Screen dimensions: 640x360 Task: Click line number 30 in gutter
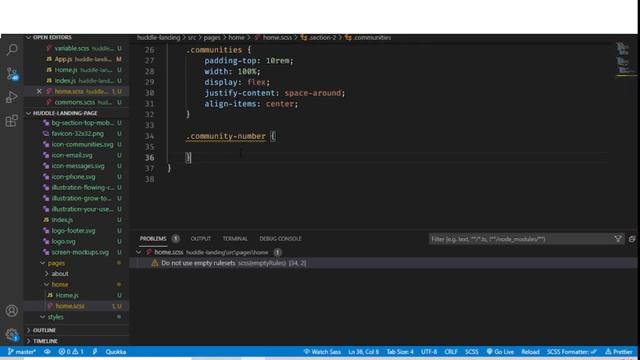150,93
